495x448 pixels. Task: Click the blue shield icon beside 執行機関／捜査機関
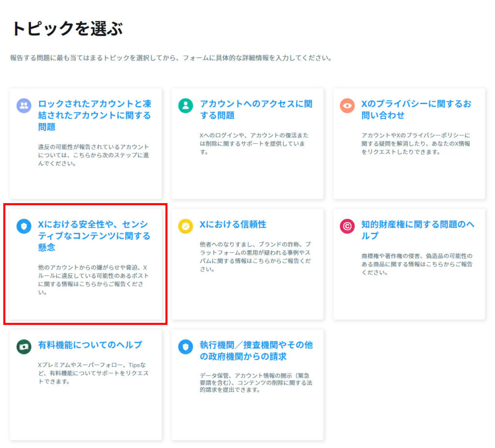186,346
